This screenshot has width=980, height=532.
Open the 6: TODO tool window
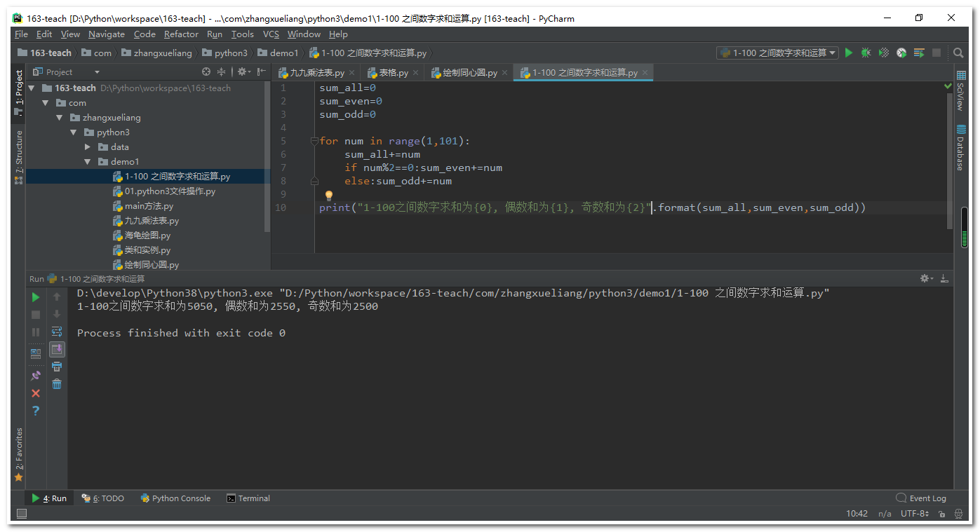pos(102,498)
